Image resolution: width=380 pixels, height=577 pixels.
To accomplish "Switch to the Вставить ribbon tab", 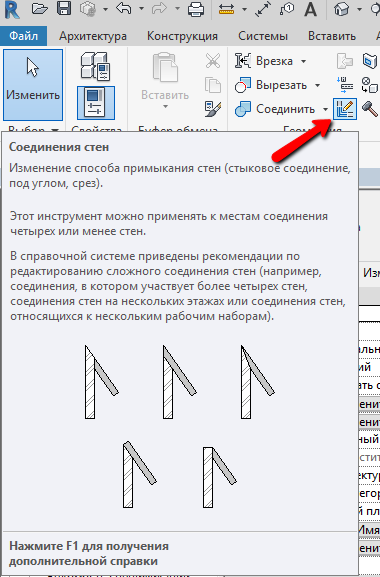I will tap(332, 36).
